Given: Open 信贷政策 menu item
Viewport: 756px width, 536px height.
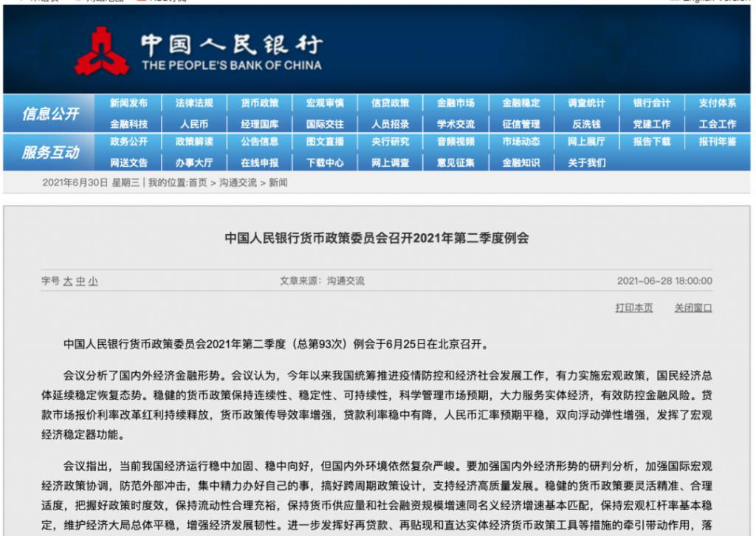Looking at the screenshot, I should coord(391,103).
